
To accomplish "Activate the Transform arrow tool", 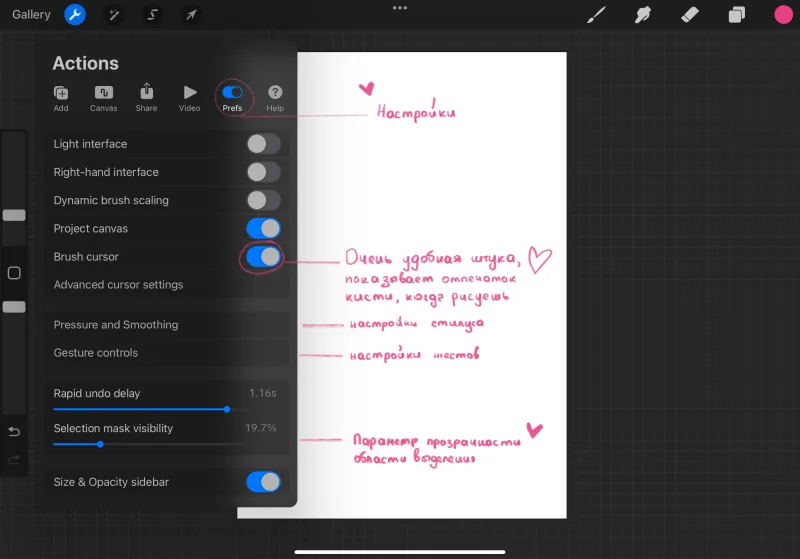I will coord(191,15).
